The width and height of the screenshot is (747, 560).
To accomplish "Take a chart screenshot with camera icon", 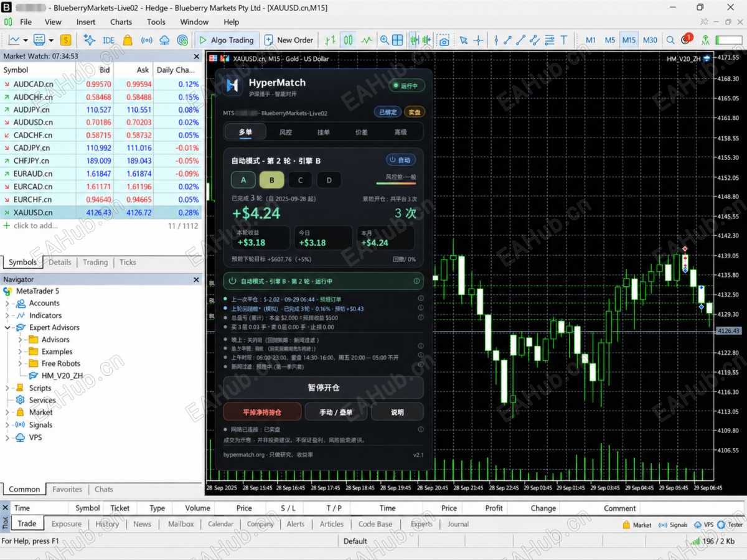I will click(x=444, y=40).
